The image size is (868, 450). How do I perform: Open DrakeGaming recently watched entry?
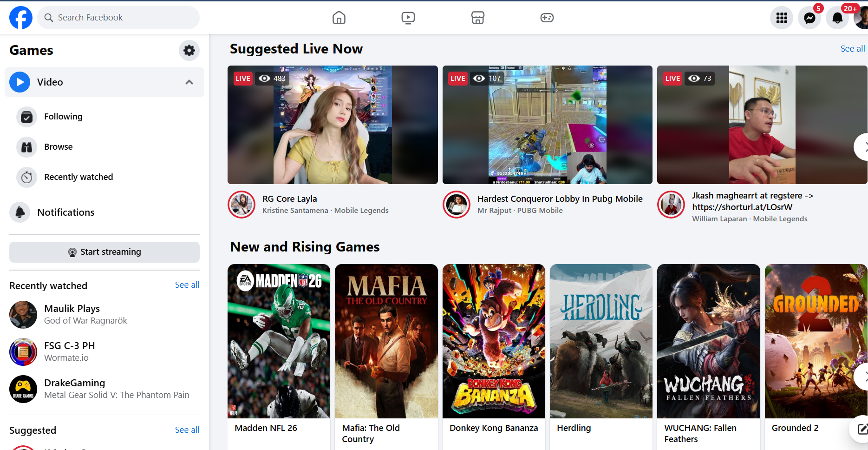[x=104, y=389]
